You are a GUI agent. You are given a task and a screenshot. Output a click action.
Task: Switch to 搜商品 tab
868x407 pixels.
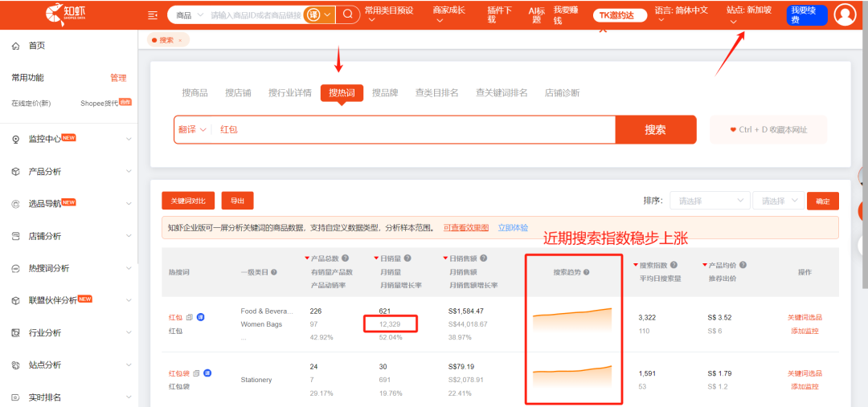(194, 93)
